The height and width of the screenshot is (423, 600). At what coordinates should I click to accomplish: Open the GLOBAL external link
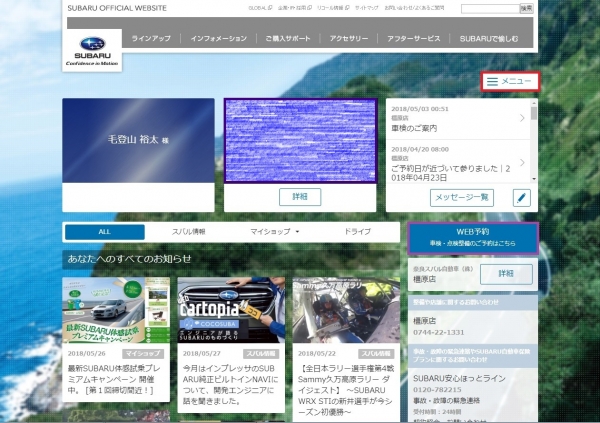(260, 8)
